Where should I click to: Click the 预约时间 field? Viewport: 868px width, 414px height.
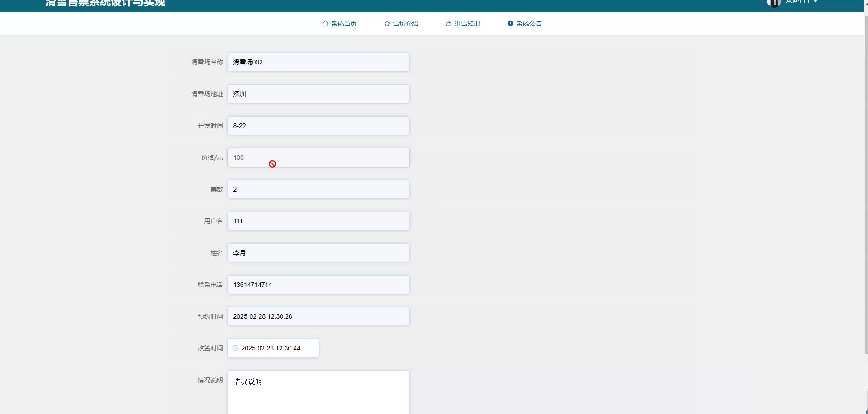click(x=319, y=316)
